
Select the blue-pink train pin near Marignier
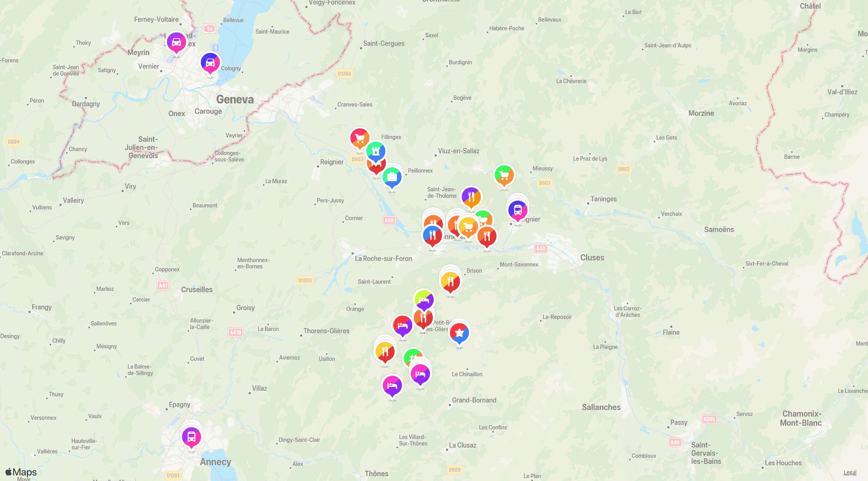click(x=518, y=210)
